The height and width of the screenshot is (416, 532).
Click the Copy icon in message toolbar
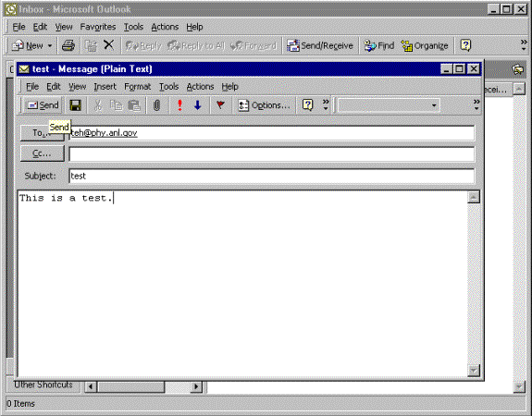pos(116,105)
